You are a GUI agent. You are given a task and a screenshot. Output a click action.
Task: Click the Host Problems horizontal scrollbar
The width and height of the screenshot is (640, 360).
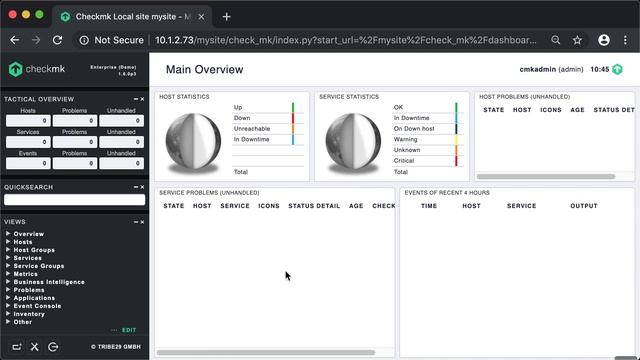pos(546,177)
